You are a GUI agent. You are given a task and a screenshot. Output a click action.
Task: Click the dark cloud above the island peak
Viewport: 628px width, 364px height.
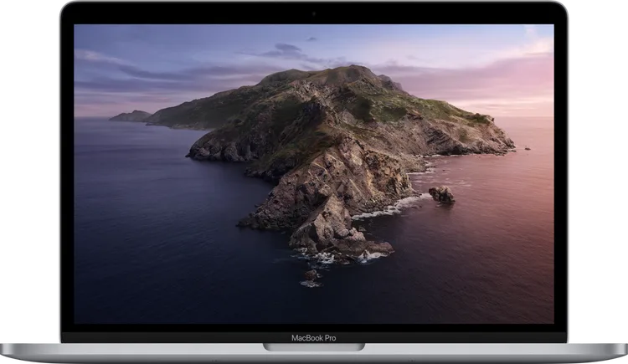287,49
